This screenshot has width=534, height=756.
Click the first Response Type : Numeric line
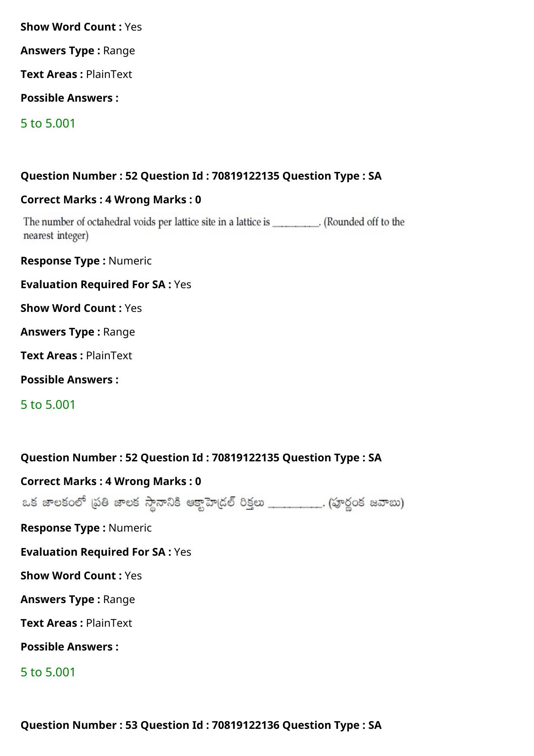point(86,261)
